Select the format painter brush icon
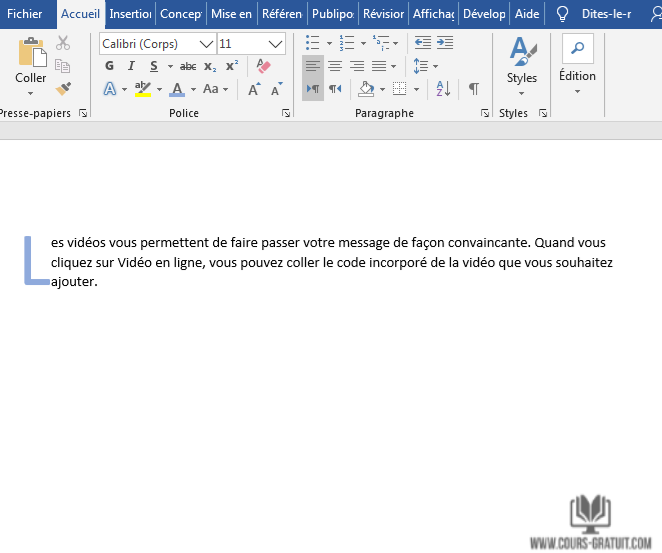The image size is (662, 553). [63, 89]
